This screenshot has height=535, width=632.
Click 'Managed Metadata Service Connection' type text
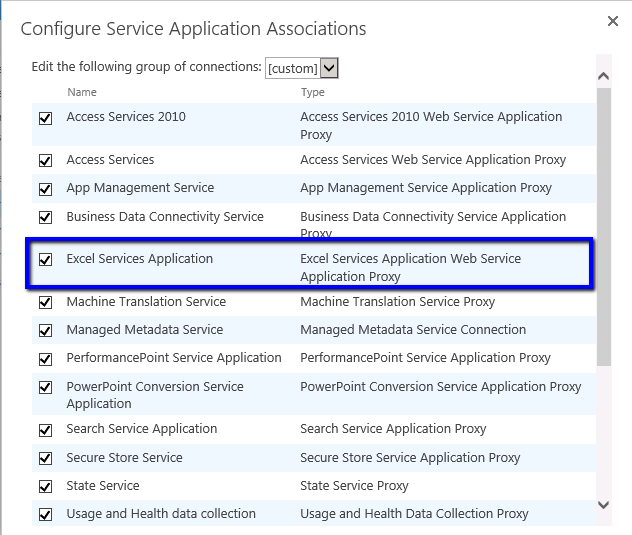click(x=413, y=330)
